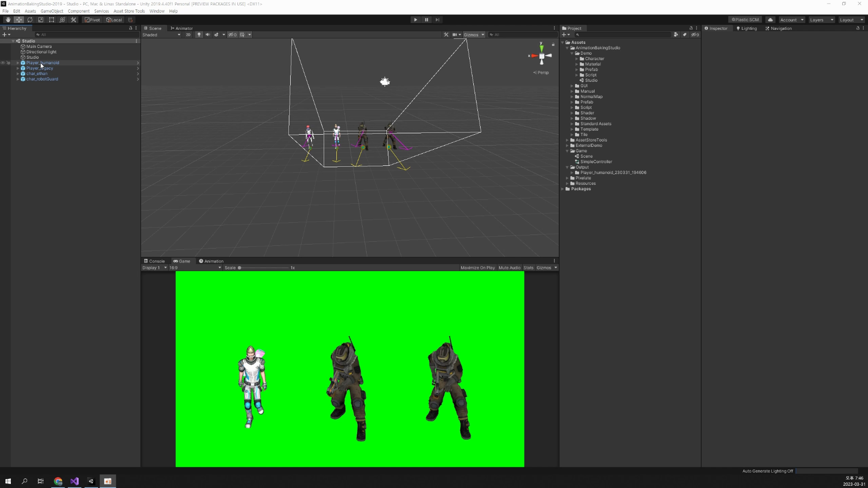Select the combined Transform tool

pos(62,20)
